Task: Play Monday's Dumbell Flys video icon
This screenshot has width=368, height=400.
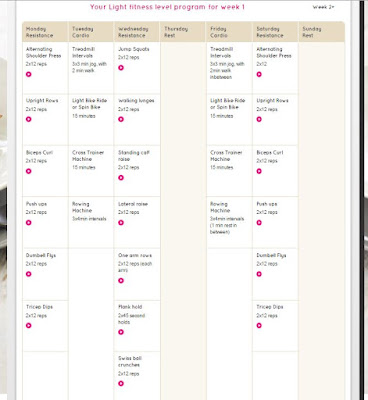Action: tap(29, 274)
